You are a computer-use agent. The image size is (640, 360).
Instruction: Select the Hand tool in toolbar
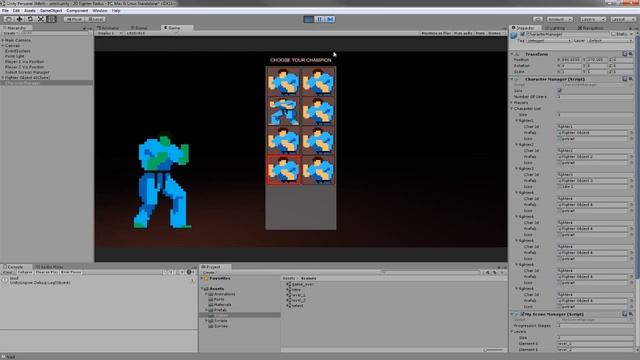[x=9, y=19]
